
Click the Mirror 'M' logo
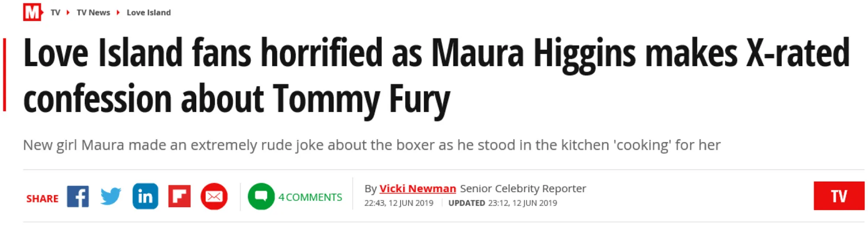coord(32,12)
